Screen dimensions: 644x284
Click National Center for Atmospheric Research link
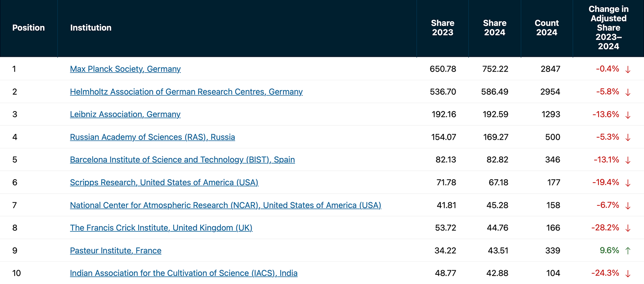[x=225, y=205]
